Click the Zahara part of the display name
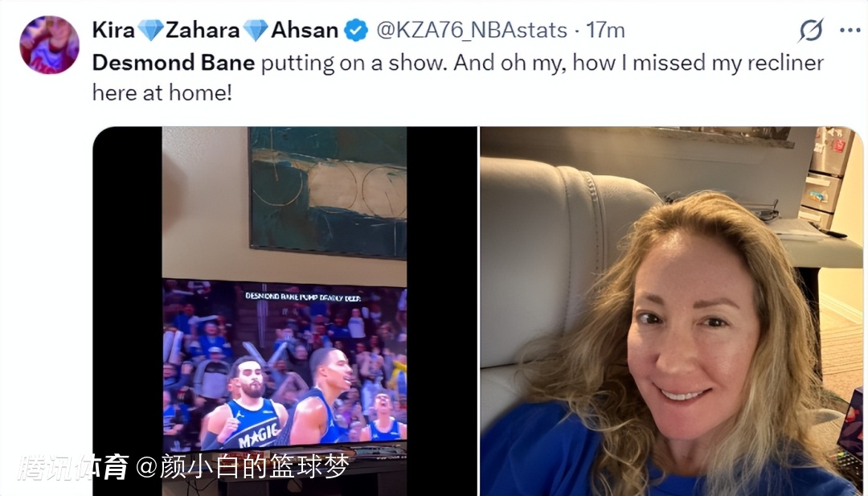Screen dimensions: 868x496 click(203, 30)
